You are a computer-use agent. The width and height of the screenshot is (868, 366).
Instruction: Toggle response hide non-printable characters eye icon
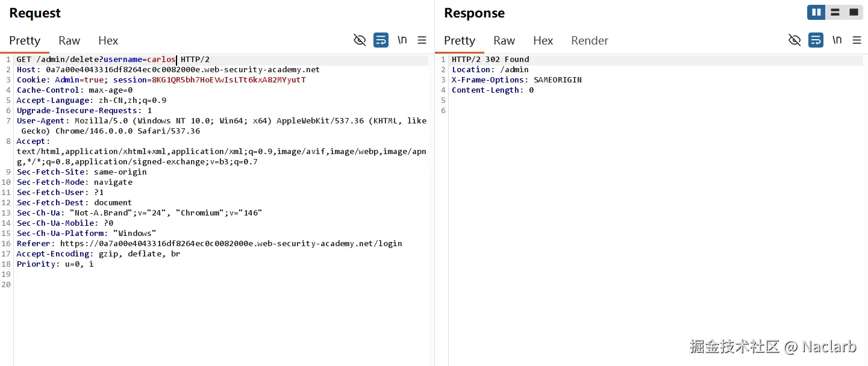(795, 40)
